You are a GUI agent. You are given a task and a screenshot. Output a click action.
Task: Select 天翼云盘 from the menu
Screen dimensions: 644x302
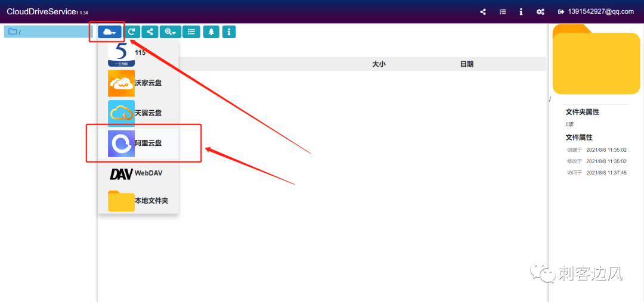[138, 113]
